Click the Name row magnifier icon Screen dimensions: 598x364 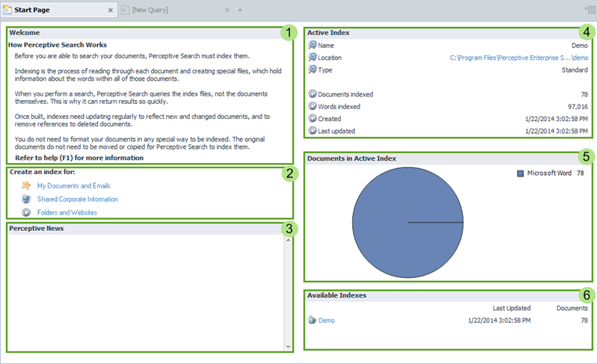pos(312,45)
